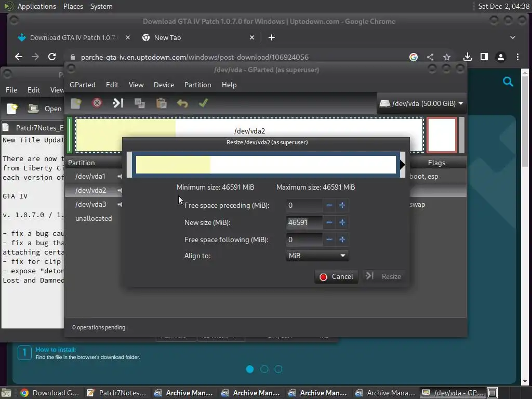Open the Chrome downloads icon
Screen dimensions: 532x399
468,57
